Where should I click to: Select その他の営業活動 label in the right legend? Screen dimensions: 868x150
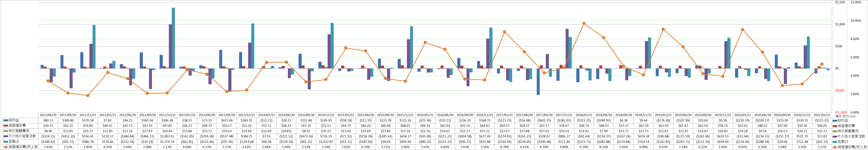[x=851, y=137]
